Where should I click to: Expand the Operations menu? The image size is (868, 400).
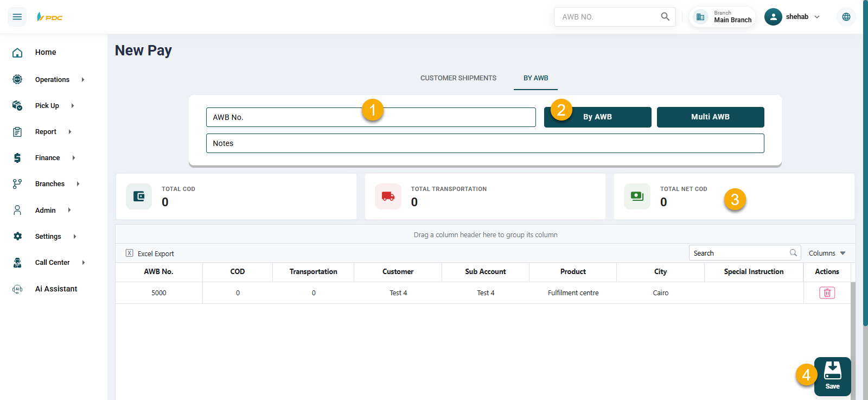coord(52,80)
